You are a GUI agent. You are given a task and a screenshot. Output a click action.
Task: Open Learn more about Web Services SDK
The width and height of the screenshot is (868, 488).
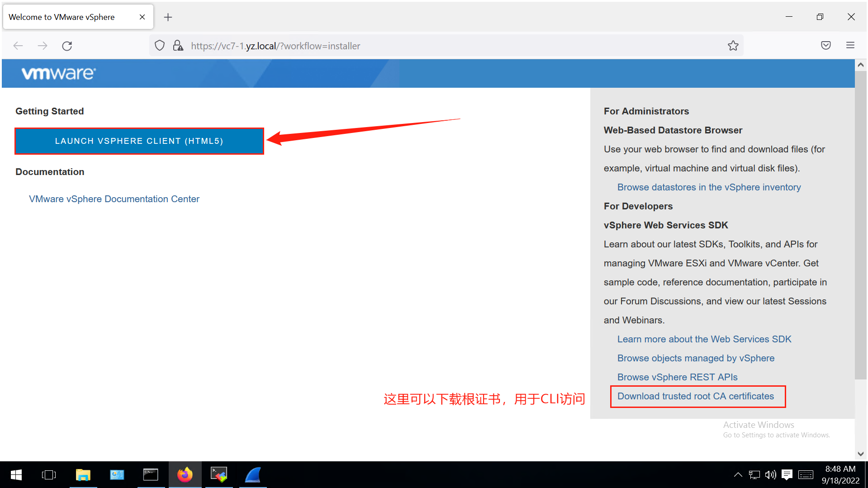pos(704,339)
